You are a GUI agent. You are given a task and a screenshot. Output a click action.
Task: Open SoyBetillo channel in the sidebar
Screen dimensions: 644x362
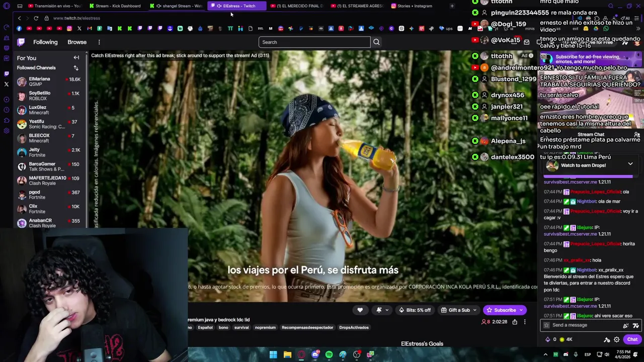coord(49,96)
